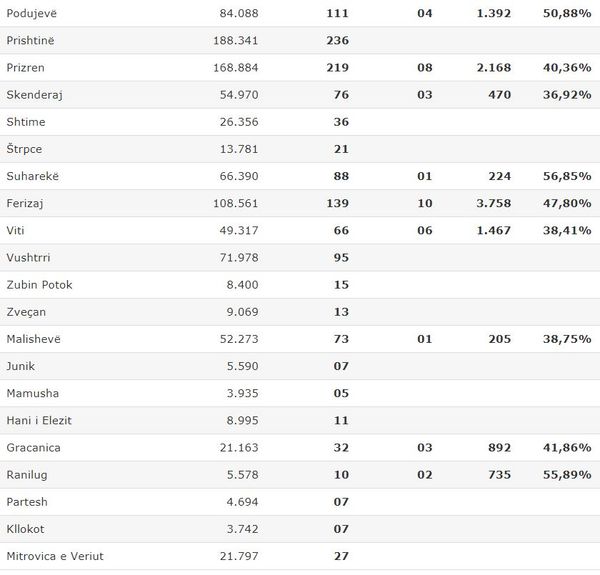Click the Mamusha municipality name

click(x=33, y=394)
